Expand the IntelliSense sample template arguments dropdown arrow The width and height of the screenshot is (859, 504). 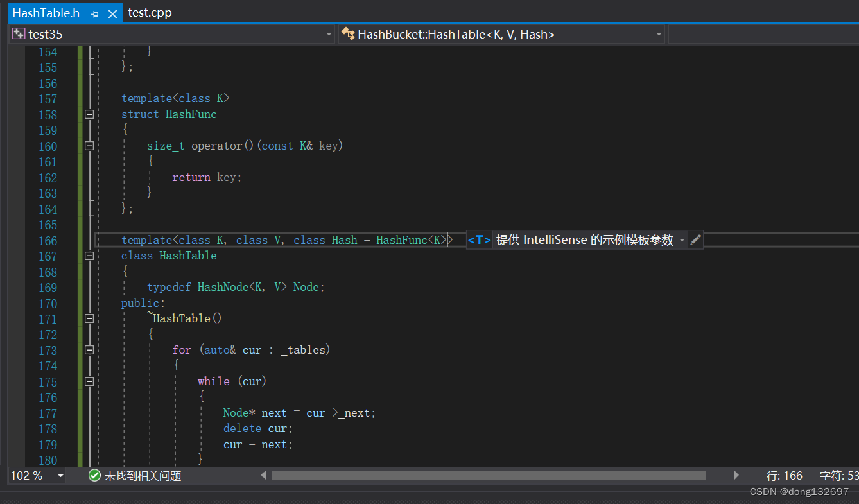click(682, 240)
